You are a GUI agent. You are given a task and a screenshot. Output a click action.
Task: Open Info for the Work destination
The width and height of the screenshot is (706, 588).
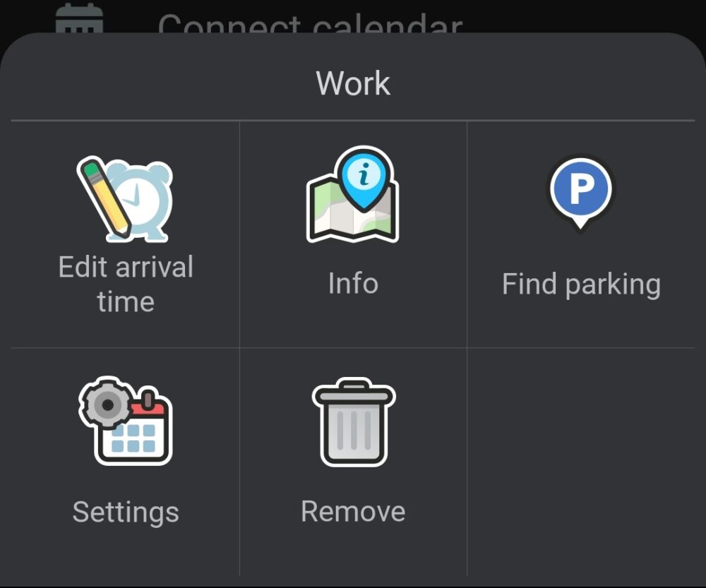pyautogui.click(x=352, y=233)
